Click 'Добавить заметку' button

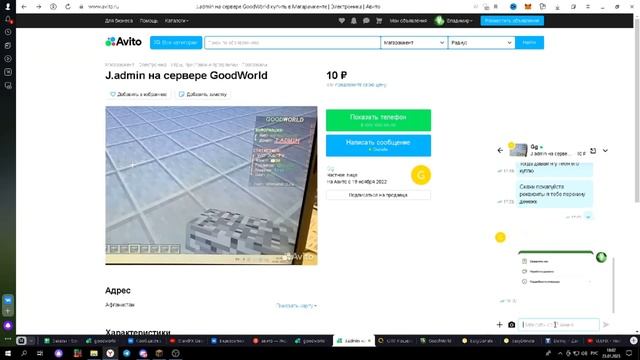[202, 94]
